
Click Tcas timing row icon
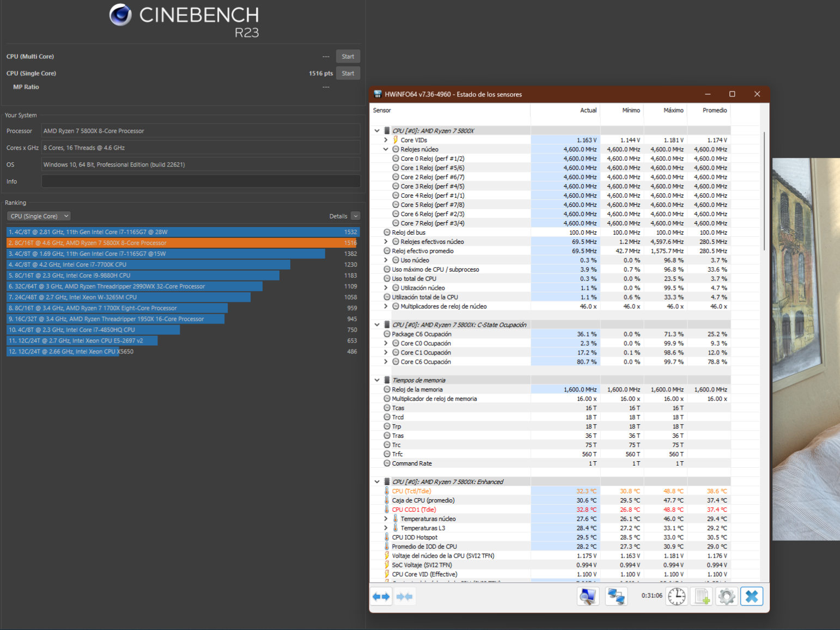point(387,408)
